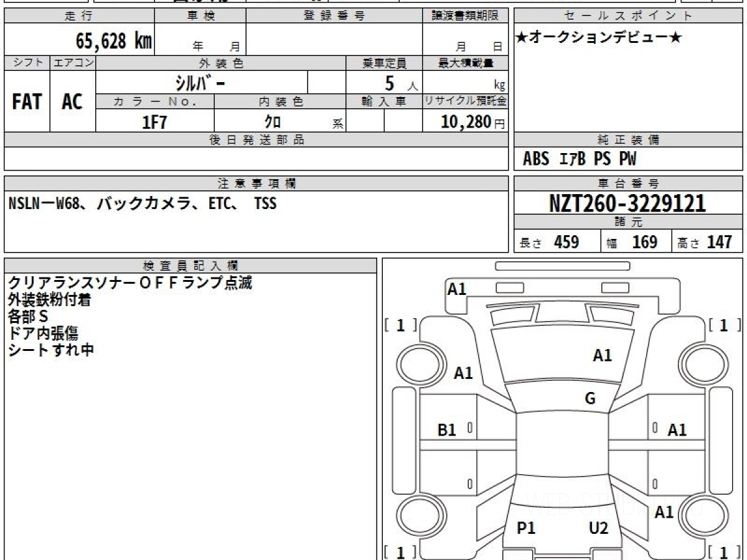Select the 10,280円 recycle deposit amount
The height and width of the screenshot is (560, 747).
click(472, 122)
